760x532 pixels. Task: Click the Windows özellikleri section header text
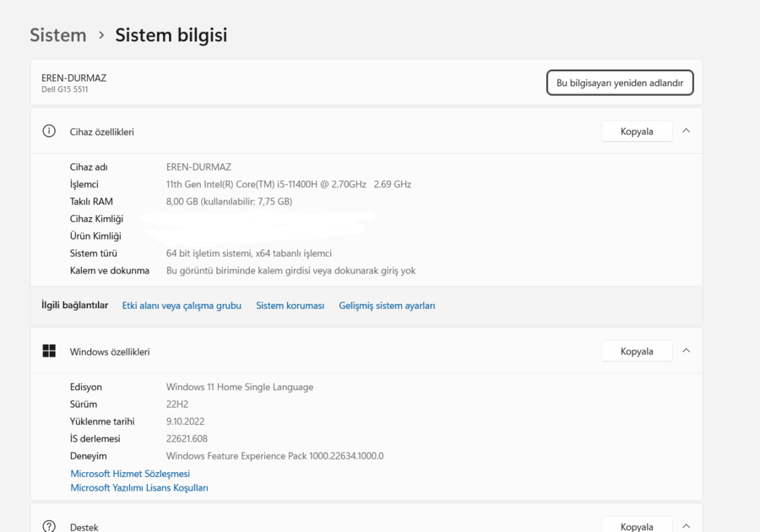(110, 352)
